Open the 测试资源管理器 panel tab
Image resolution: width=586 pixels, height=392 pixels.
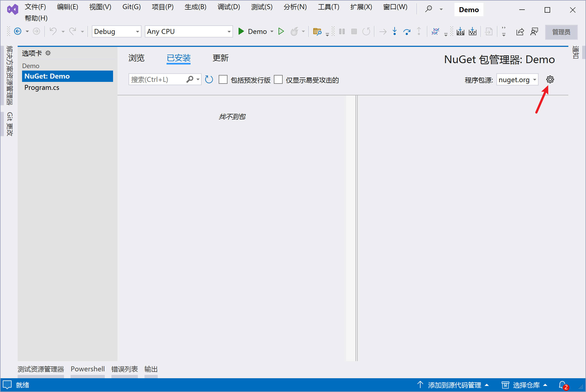(41, 369)
